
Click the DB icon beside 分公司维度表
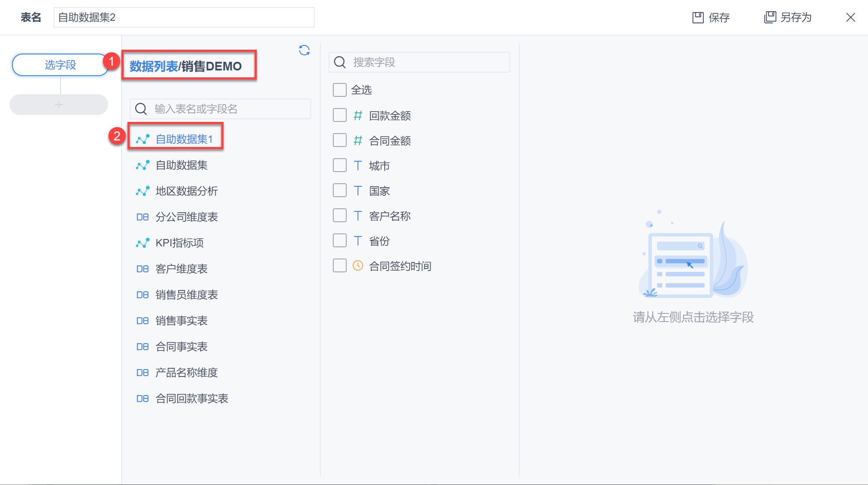(142, 217)
